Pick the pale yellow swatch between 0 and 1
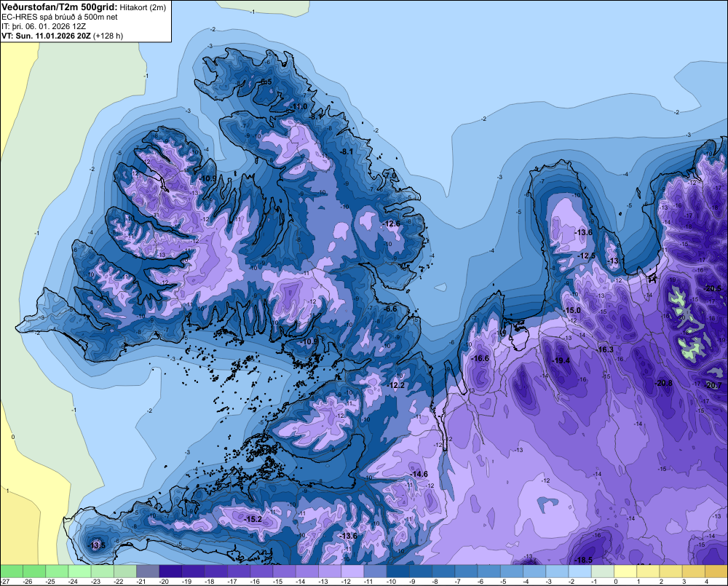The image size is (728, 586). coord(625,571)
